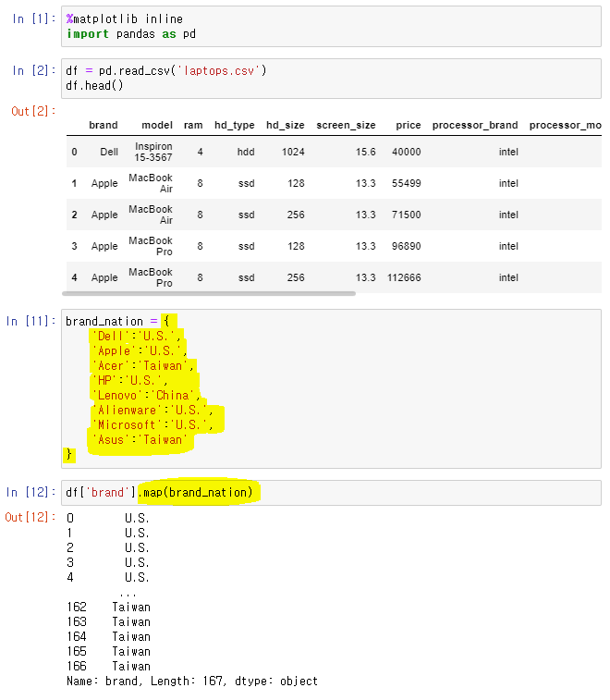Click the price value 112666
The width and height of the screenshot is (610, 700).
click(404, 277)
